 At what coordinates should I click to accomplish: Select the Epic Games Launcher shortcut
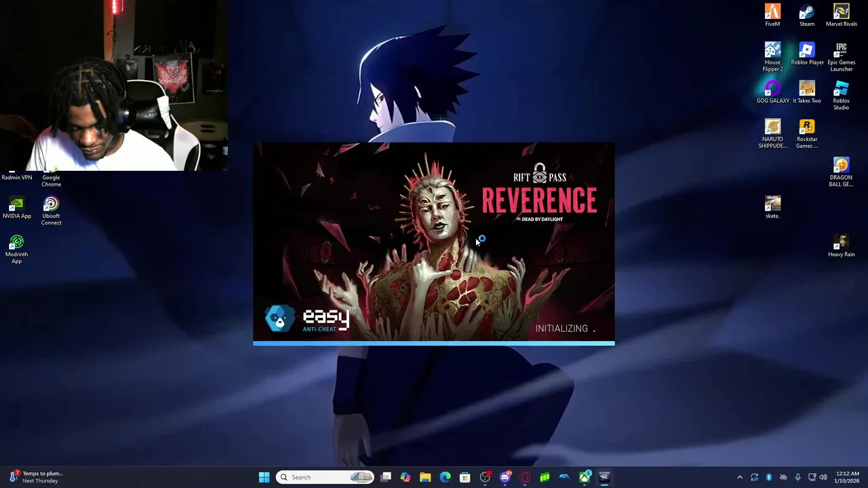(x=841, y=57)
